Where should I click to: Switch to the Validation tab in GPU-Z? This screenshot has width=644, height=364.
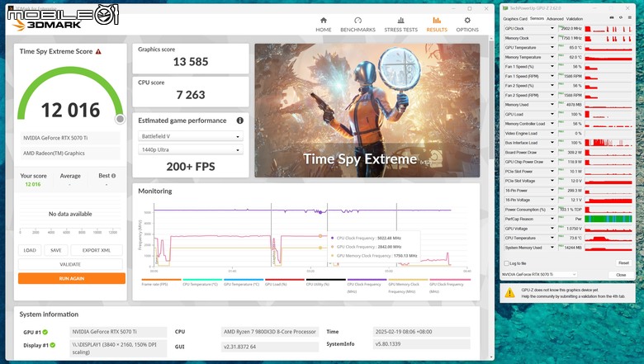coord(574,19)
